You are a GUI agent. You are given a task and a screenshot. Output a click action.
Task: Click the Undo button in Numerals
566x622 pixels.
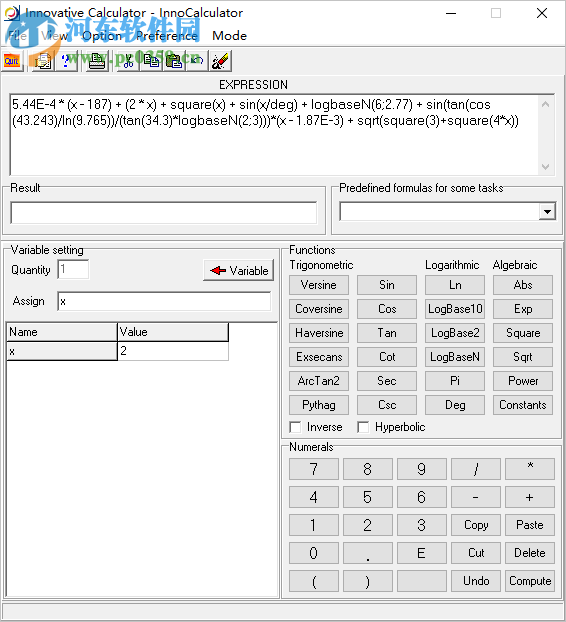(x=476, y=581)
